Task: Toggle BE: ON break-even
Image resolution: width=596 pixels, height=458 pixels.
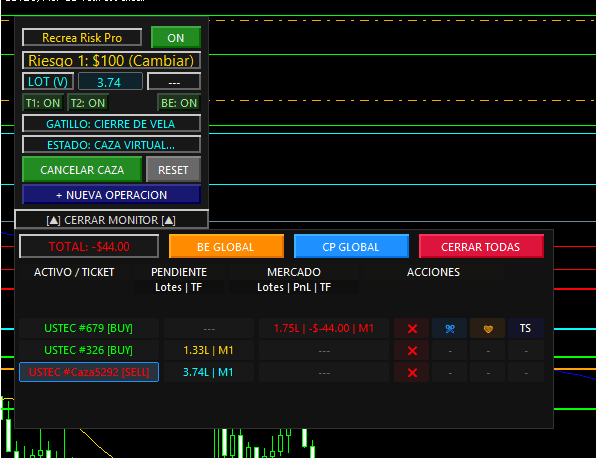Action: point(179,103)
